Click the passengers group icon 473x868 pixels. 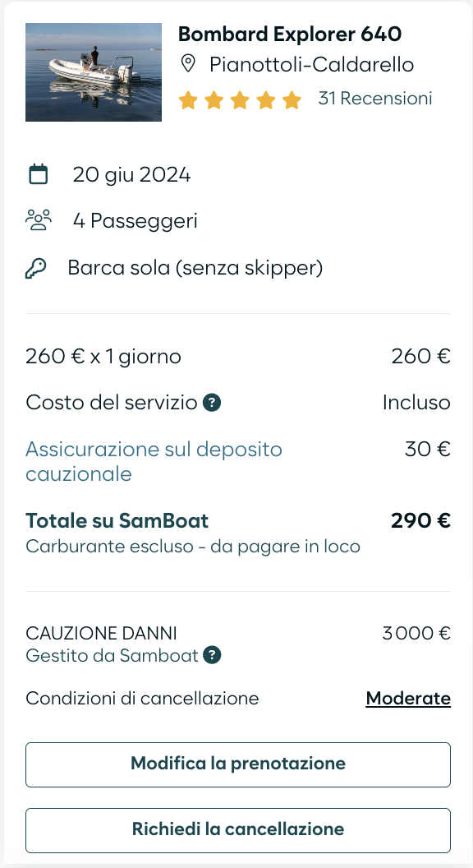pos(38,219)
